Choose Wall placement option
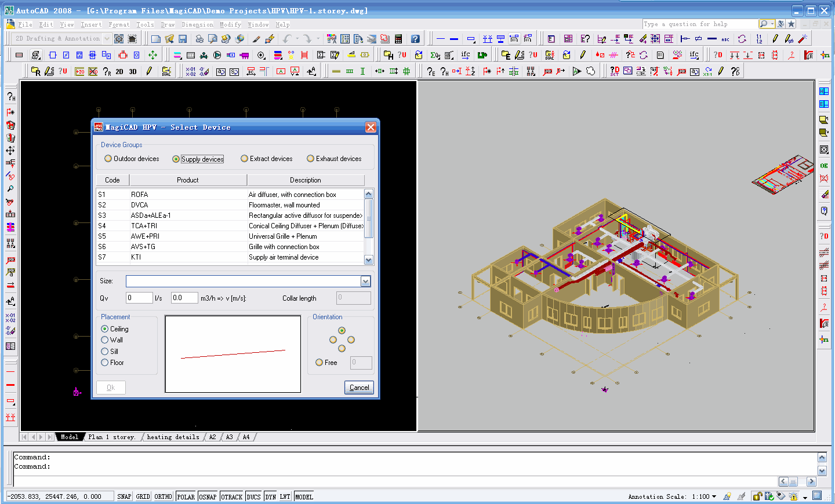This screenshot has height=504, width=835. [105, 340]
